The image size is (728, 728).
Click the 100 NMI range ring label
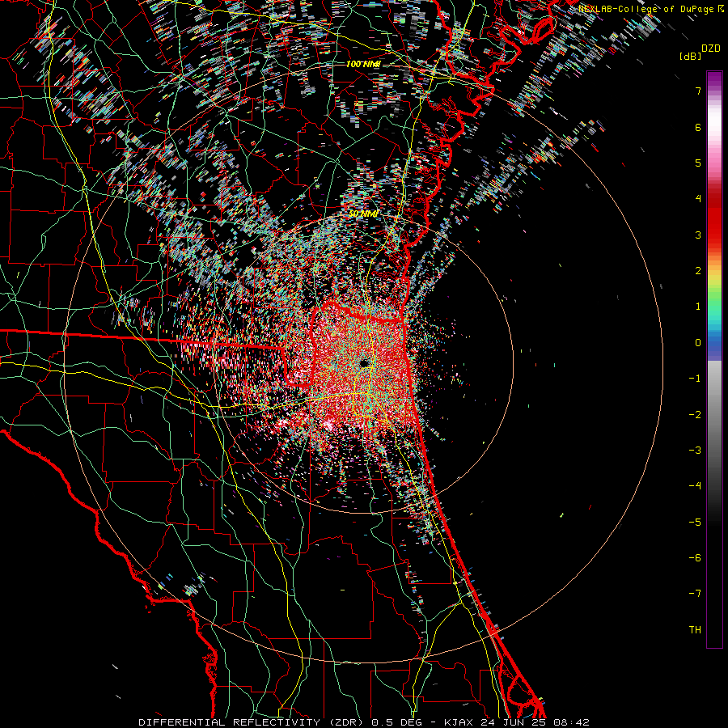click(x=363, y=64)
